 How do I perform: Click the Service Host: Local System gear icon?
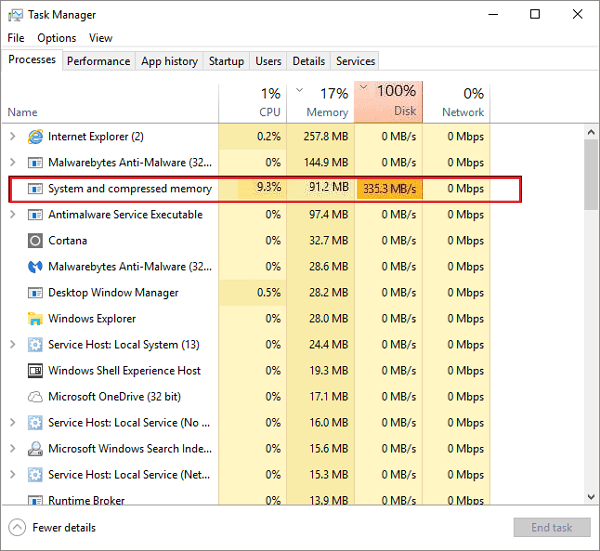pos(35,345)
